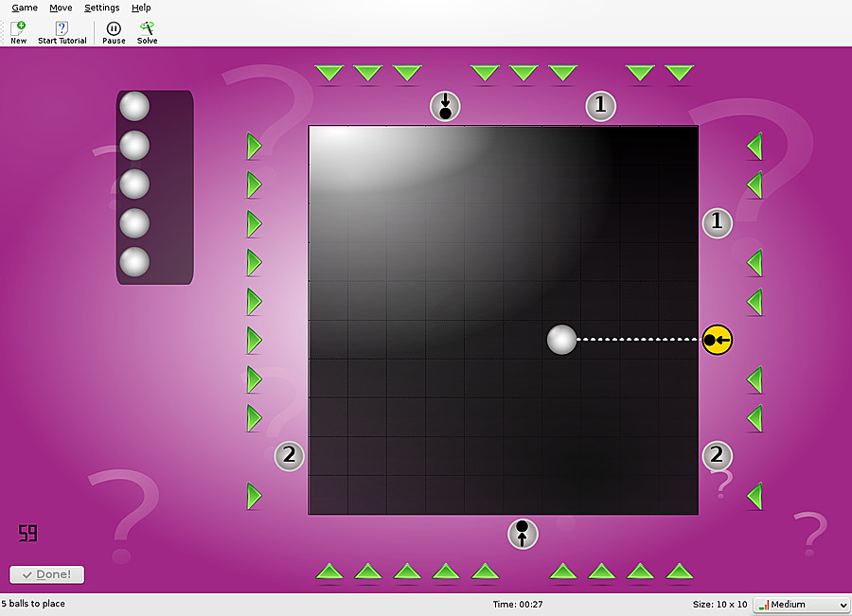Viewport: 852px width, 616px height.
Task: Pick the bottom ball in the tray
Action: tap(134, 262)
